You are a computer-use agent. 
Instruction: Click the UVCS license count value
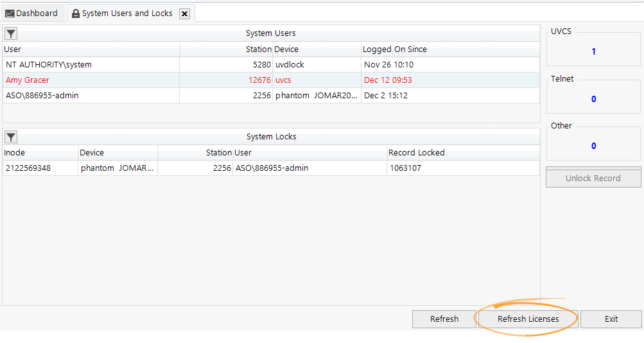tap(593, 52)
